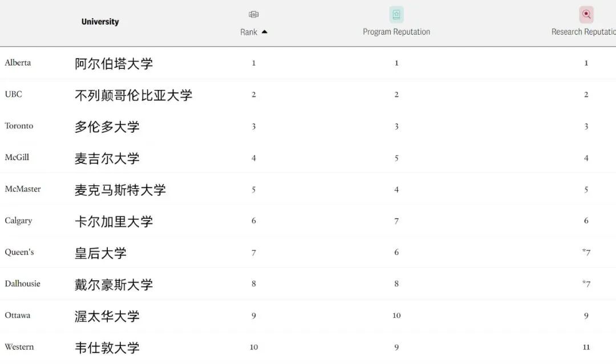
Task: Toggle the Rank sort arrow
Action: pyautogui.click(x=264, y=32)
